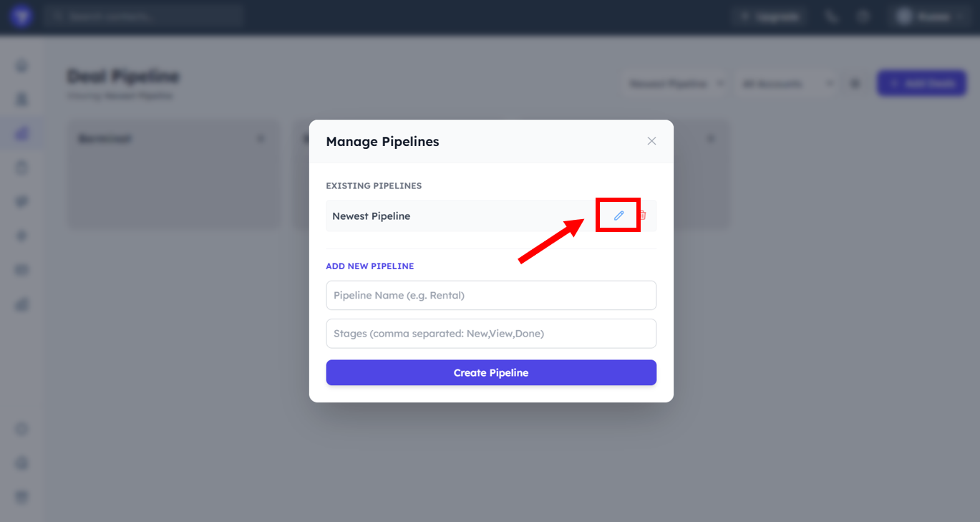Open the All Accounts dropdown
The height and width of the screenshot is (522, 980).
click(786, 84)
